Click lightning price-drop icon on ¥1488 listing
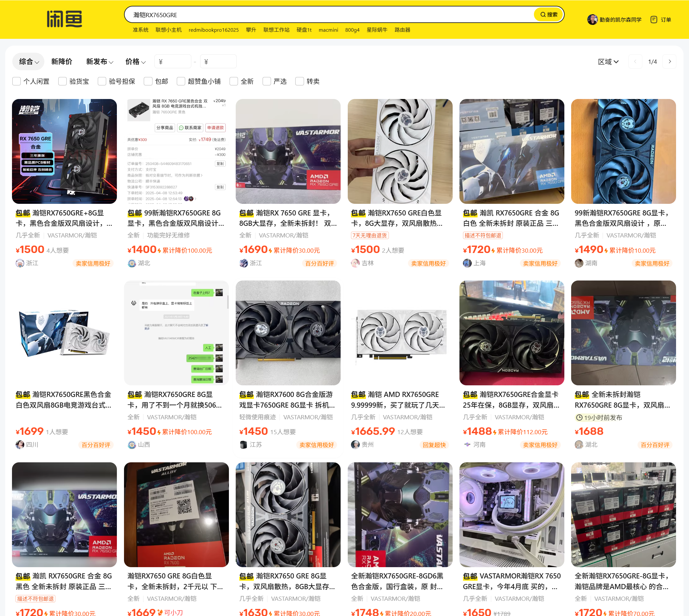The image size is (689, 616). tap(494, 432)
